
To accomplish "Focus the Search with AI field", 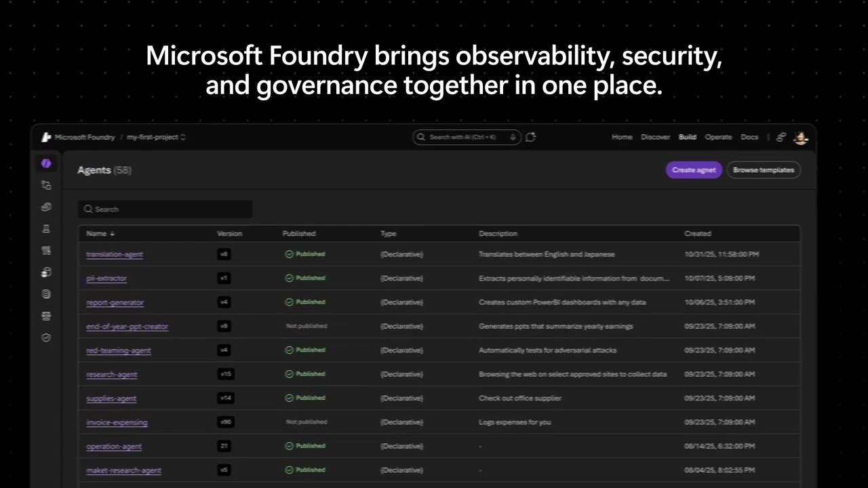I will (467, 137).
